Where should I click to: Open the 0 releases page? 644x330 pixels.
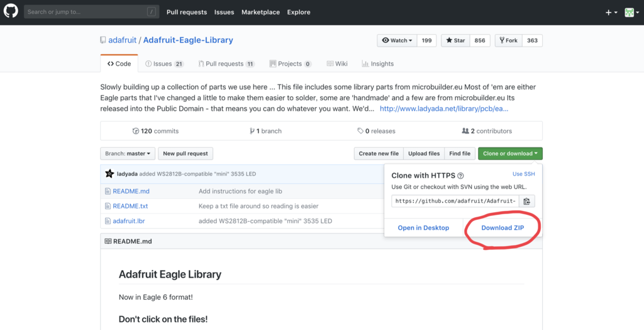tap(376, 131)
